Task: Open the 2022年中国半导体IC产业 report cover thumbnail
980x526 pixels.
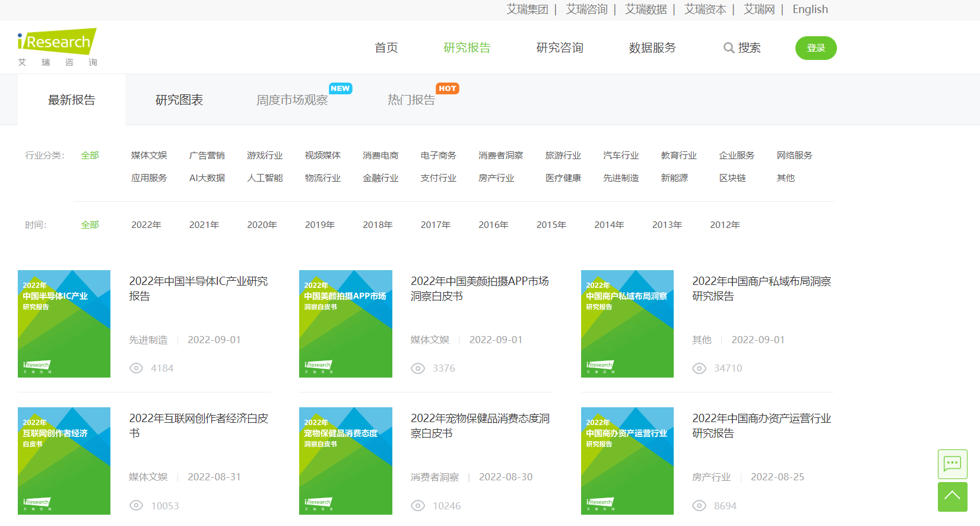Action: [64, 324]
